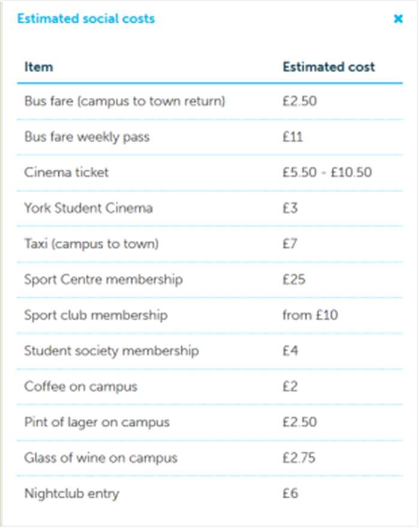Click the Nightclub entry item

coord(71,494)
